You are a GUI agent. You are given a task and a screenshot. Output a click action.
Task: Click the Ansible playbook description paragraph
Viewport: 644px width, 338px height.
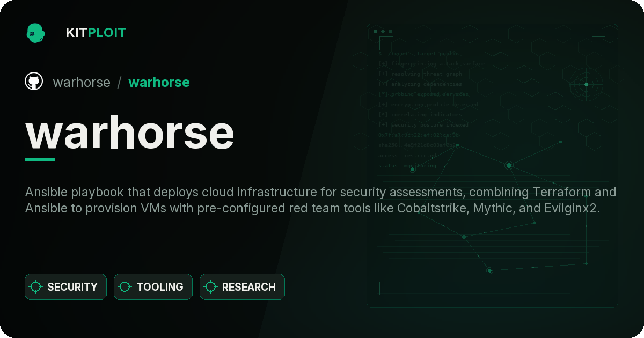point(320,200)
